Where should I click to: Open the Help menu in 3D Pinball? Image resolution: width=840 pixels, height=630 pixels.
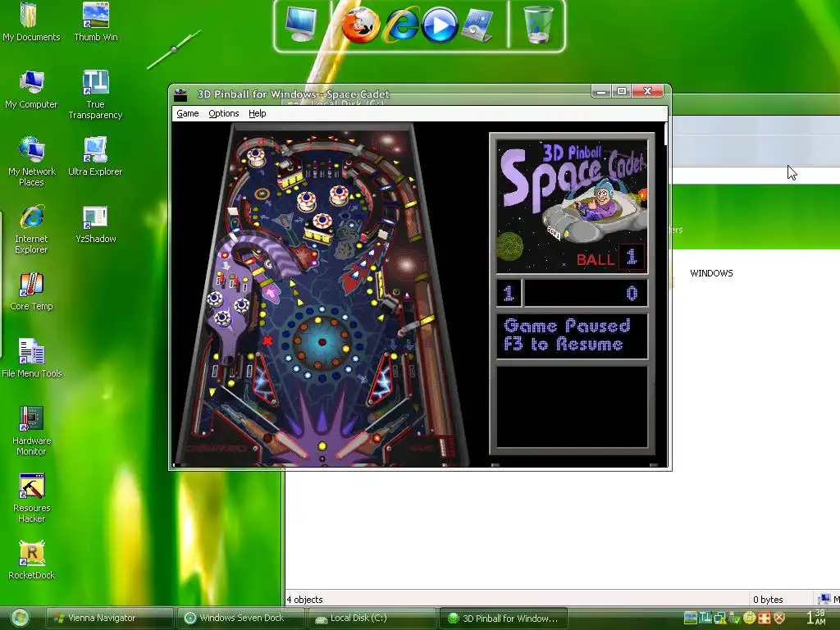[257, 113]
